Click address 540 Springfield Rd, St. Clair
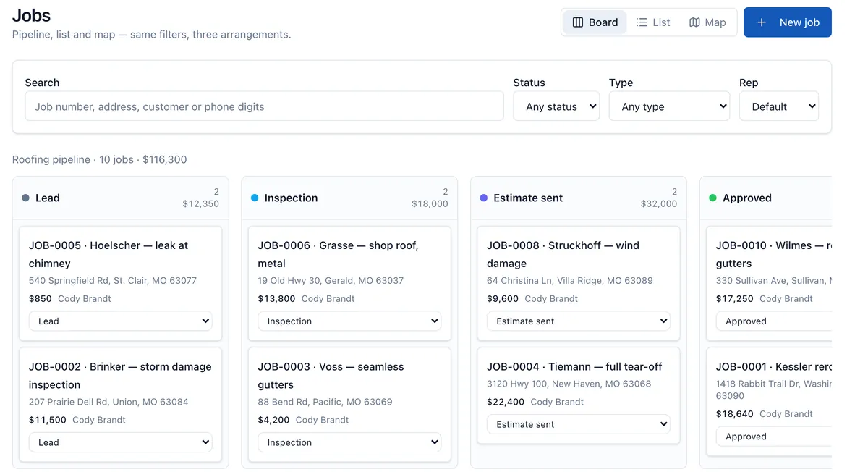The image size is (868, 472). coord(113,280)
